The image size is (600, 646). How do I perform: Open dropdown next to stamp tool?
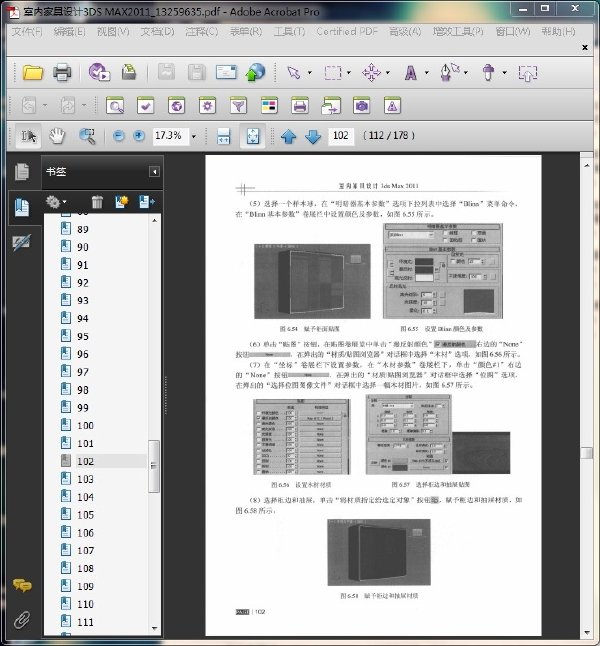[x=504, y=73]
